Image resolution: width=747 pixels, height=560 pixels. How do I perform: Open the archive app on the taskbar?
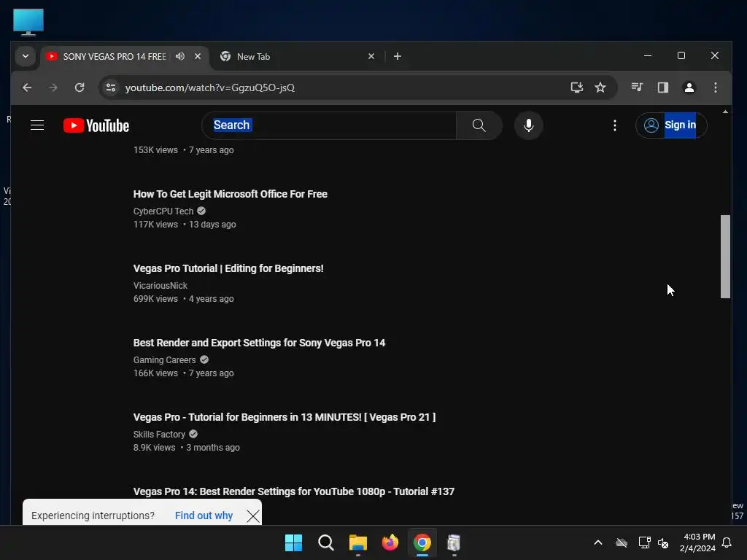(x=454, y=542)
